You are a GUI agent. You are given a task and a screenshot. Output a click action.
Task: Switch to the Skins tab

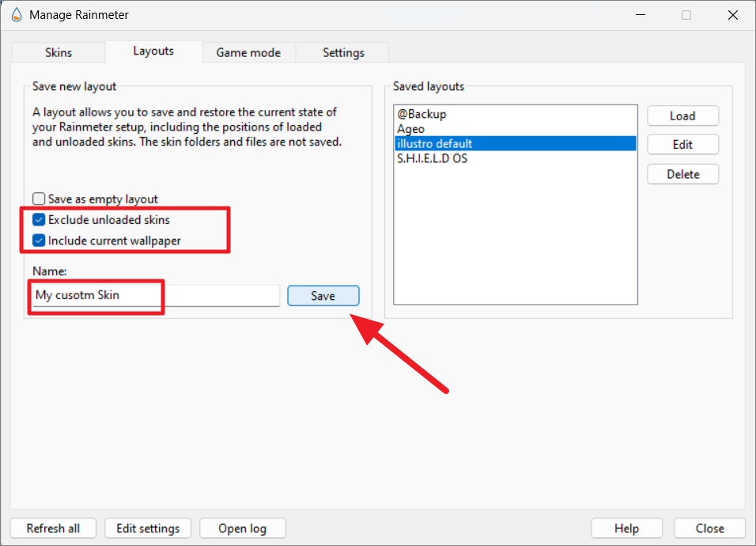pyautogui.click(x=59, y=52)
